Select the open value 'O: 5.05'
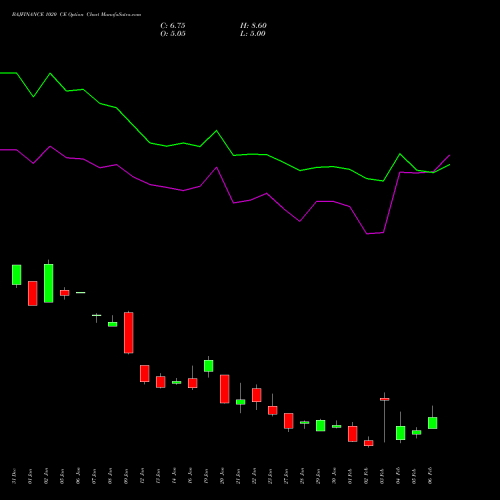The width and height of the screenshot is (500, 500). click(173, 34)
